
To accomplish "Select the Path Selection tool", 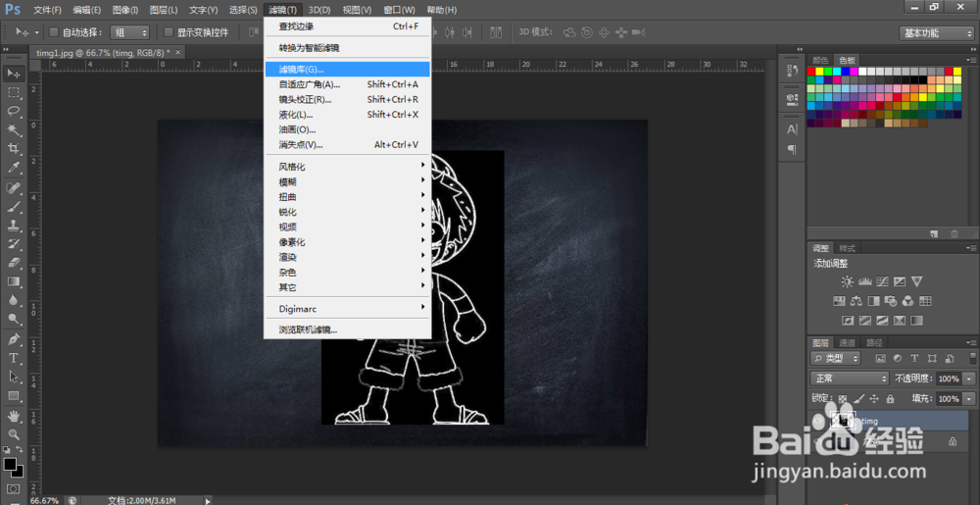I will (x=14, y=377).
